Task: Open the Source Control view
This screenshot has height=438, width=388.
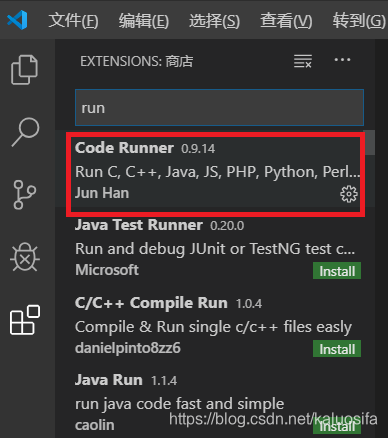Action: click(x=24, y=195)
